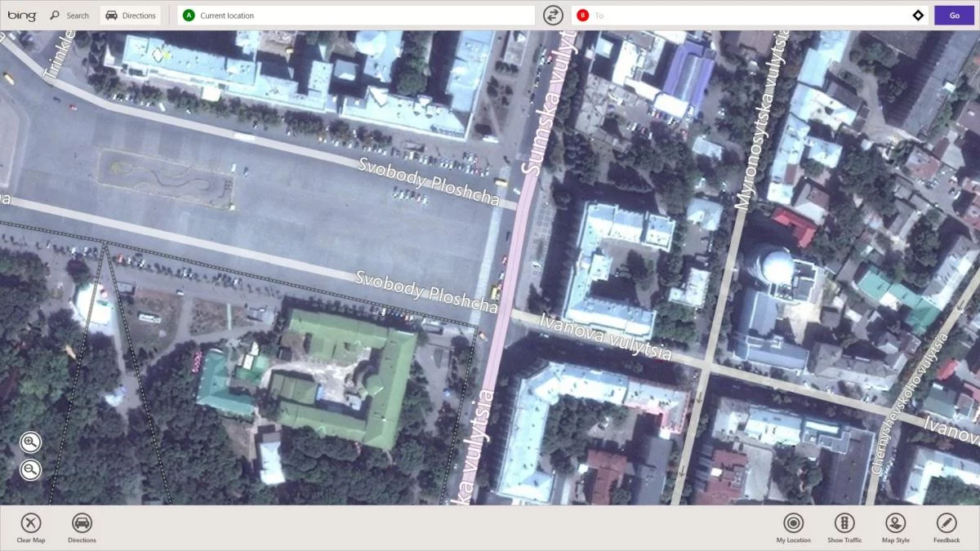Switch to the Directions tab at top
The width and height of the screenshot is (980, 551).
click(x=131, y=16)
